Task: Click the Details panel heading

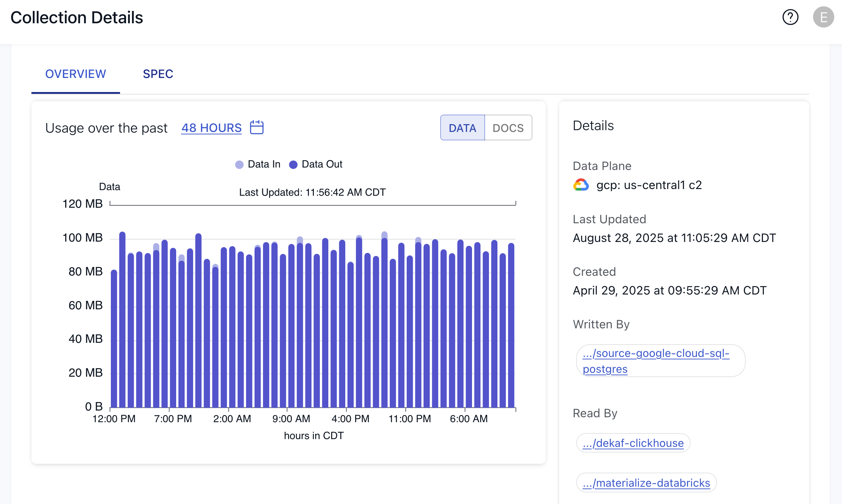Action: click(593, 126)
